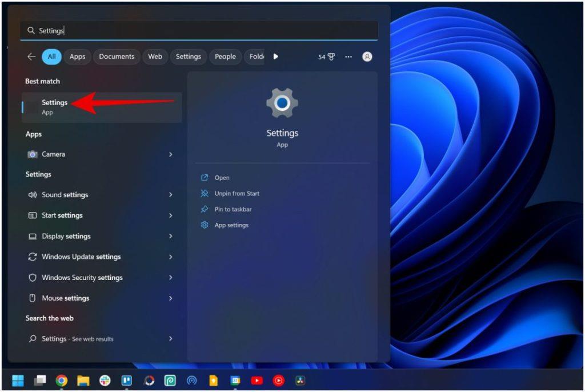585x392 pixels.
Task: Switch to the Folders filter tab
Action: coord(254,57)
